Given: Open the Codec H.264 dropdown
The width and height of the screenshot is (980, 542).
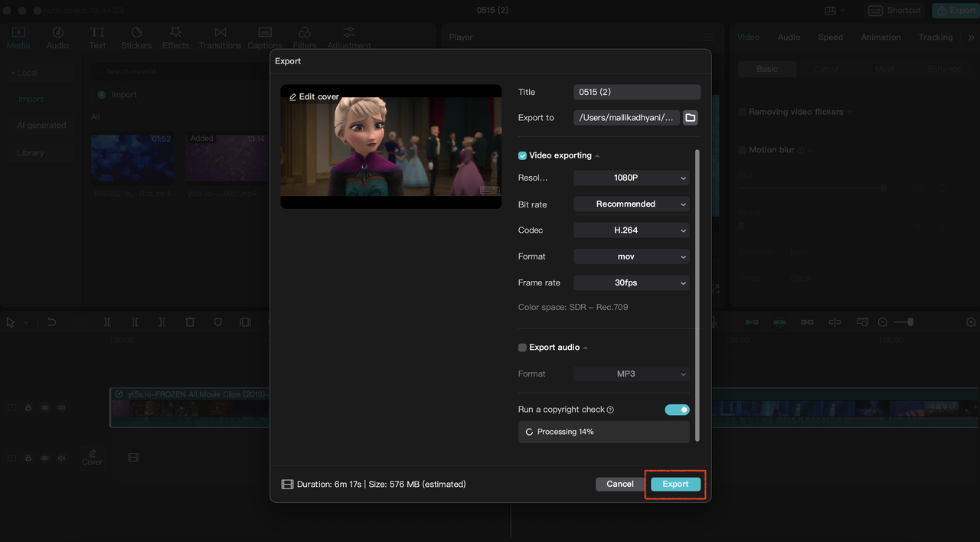Looking at the screenshot, I should 632,230.
